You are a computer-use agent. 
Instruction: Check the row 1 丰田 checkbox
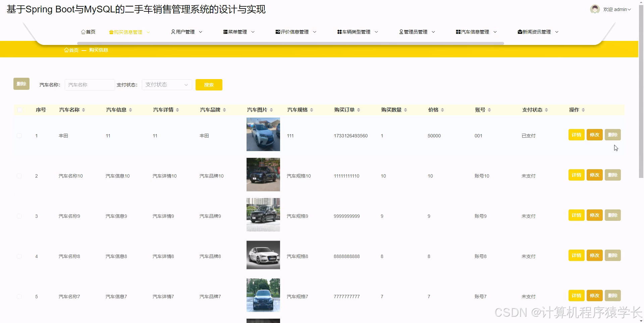19,136
